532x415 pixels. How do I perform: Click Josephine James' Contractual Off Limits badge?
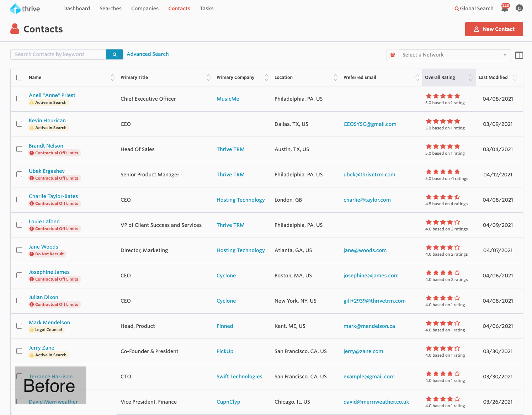54,279
